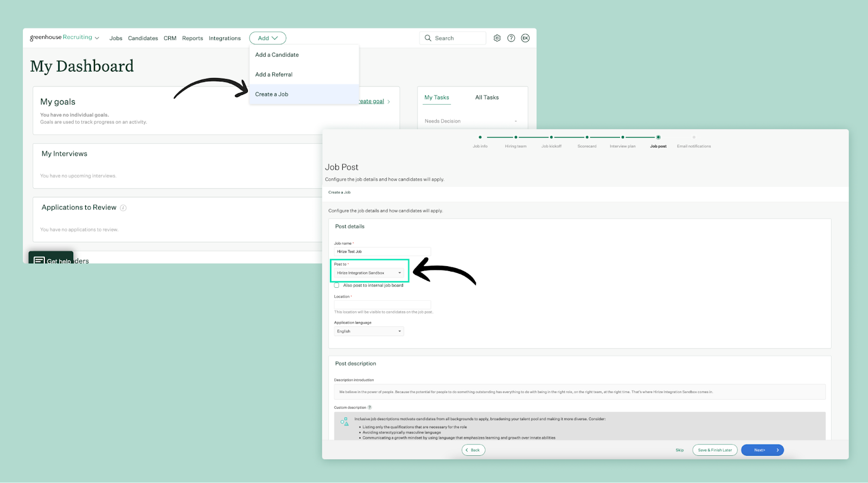Click the Create goal link
The width and height of the screenshot is (868, 483).
coord(372,101)
